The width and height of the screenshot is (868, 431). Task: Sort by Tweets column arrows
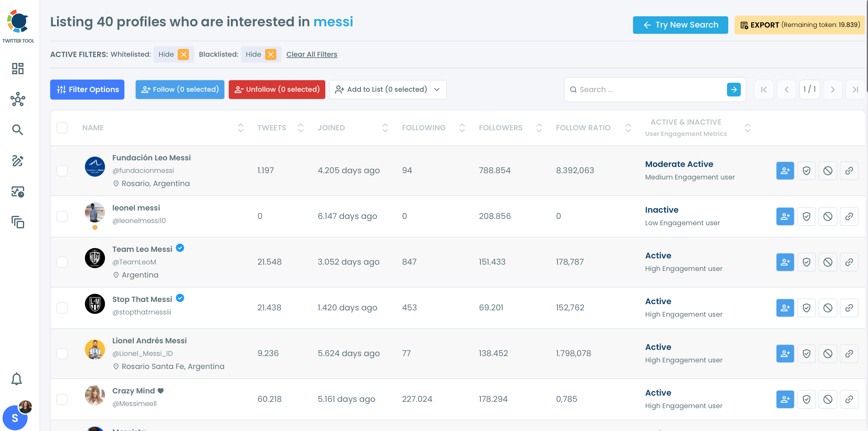[301, 128]
